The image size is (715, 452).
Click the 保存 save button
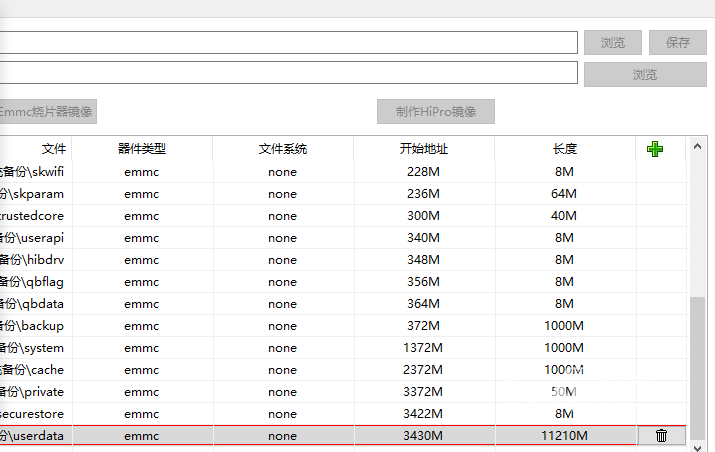678,43
